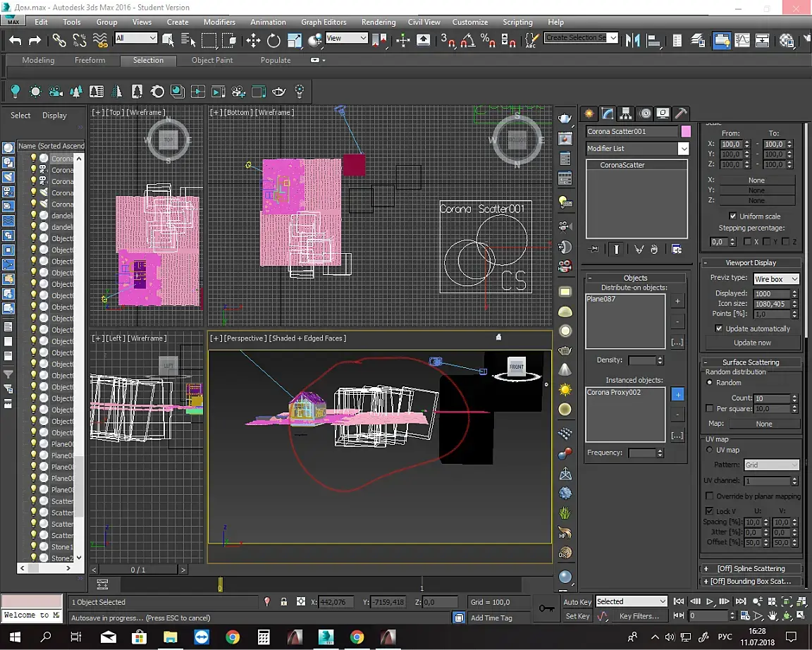
Task: Open the Rendering menu
Action: (378, 22)
